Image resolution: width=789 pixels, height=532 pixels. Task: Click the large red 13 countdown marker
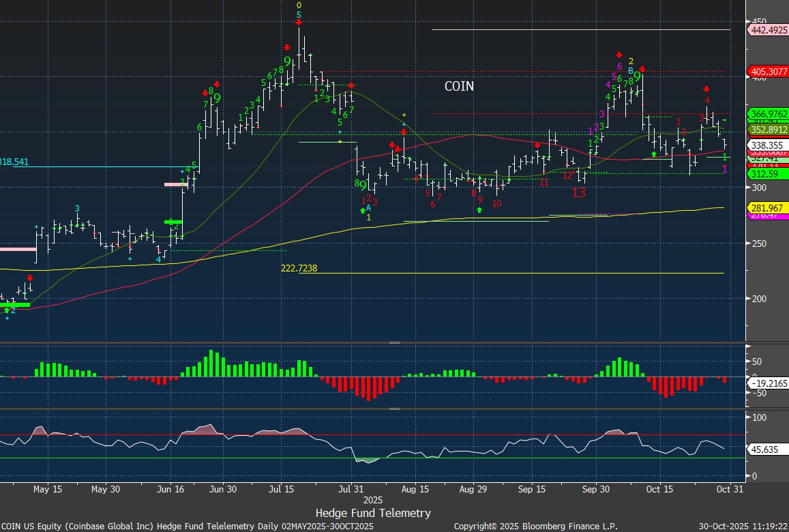pos(578,192)
